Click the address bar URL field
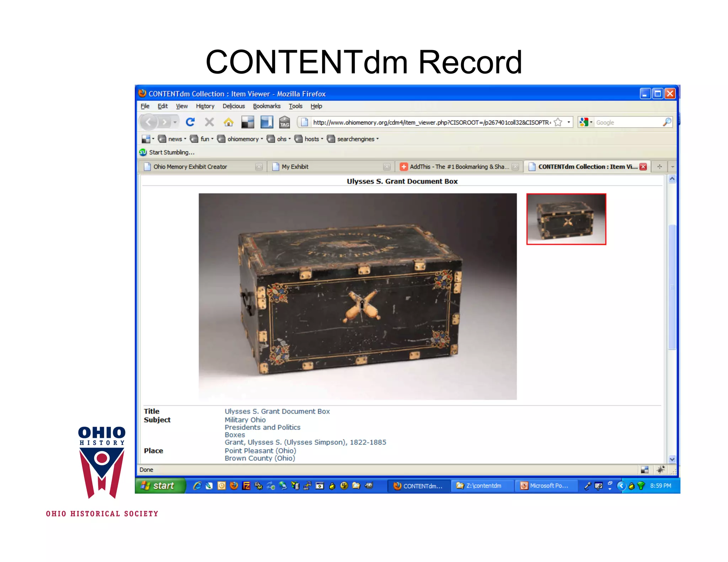 [432, 122]
